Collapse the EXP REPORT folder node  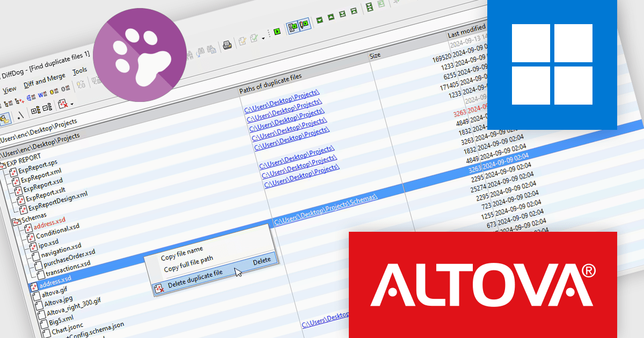coord(3,165)
